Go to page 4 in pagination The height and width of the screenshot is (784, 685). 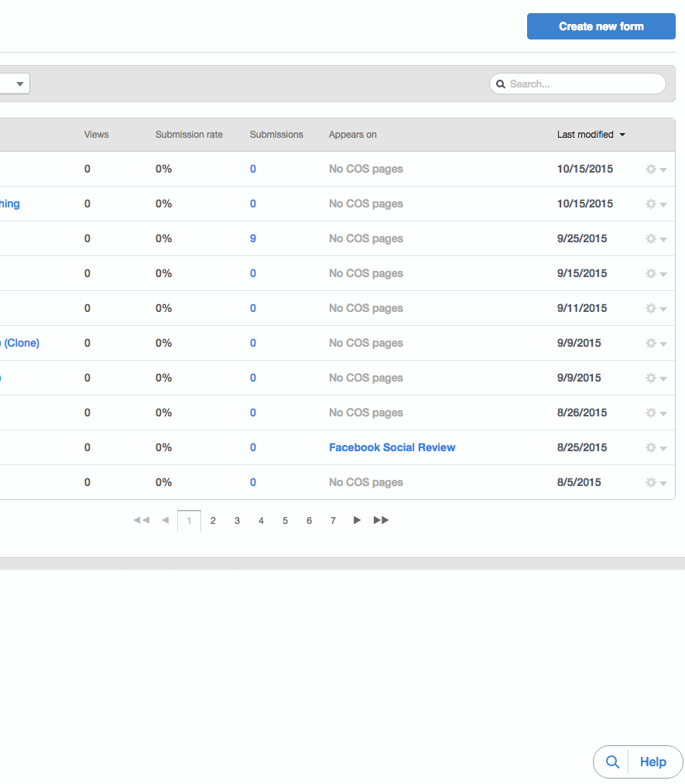261,521
